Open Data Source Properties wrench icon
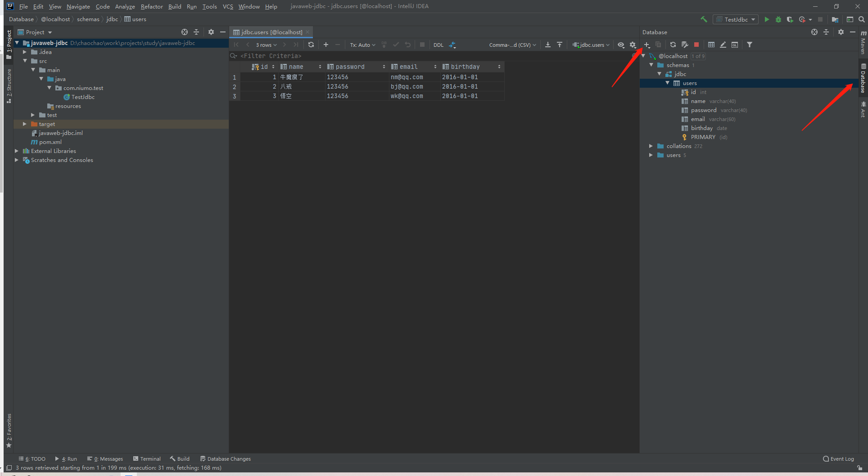868x476 pixels. [x=685, y=45]
